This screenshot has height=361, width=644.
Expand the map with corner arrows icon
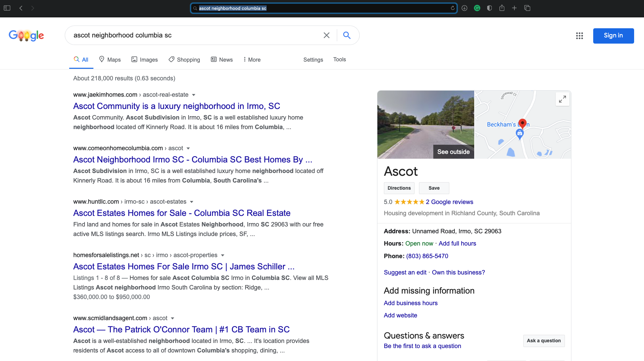[562, 99]
